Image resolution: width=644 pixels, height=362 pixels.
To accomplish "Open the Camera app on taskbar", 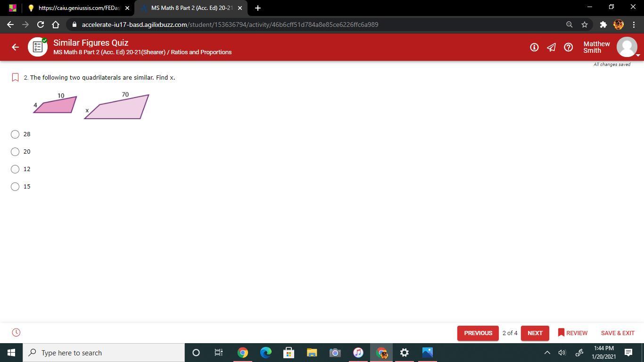I will coord(335,353).
